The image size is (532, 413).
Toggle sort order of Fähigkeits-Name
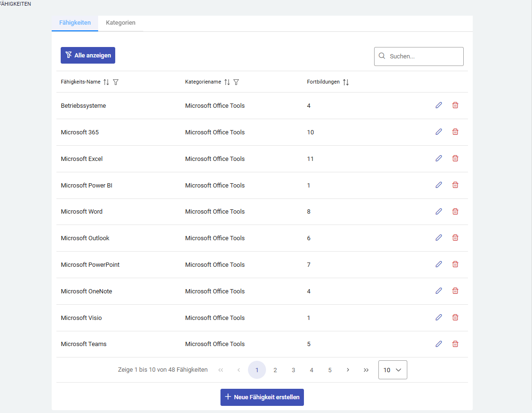(106, 82)
